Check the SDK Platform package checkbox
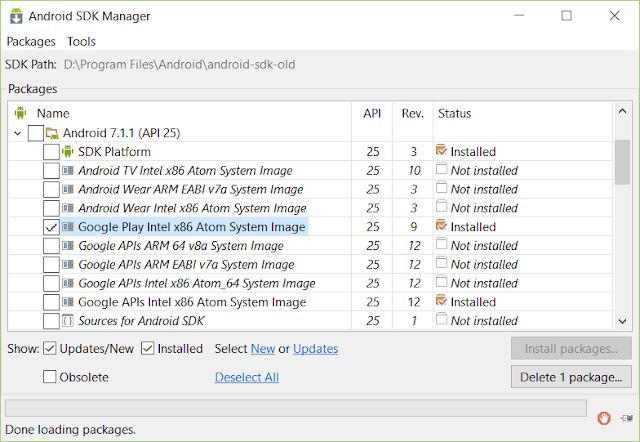 point(51,152)
